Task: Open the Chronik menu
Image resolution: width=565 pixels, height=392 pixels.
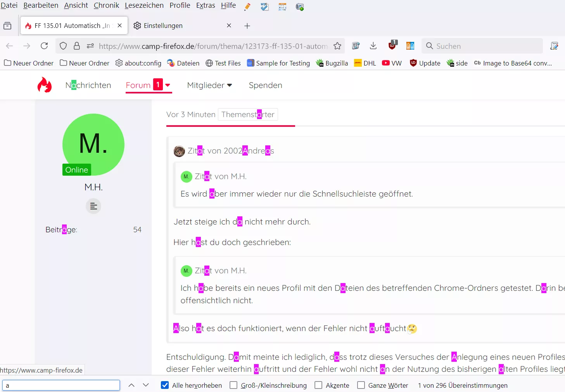Action: click(106, 5)
